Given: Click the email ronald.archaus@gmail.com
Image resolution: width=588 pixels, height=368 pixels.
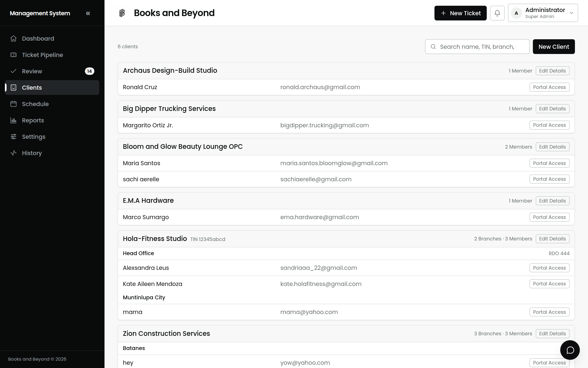Looking at the screenshot, I should 320,87.
